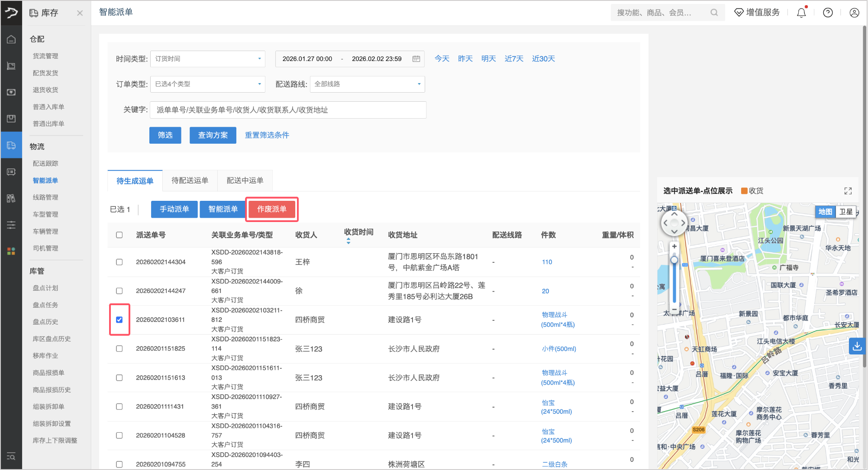Open the home icon in left sidebar
The height and width of the screenshot is (470, 868).
click(x=11, y=39)
